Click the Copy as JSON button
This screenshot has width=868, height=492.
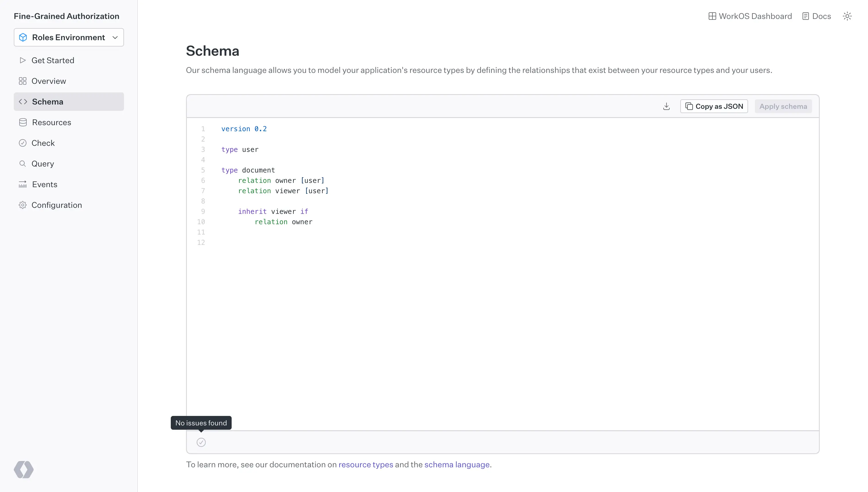(x=714, y=106)
